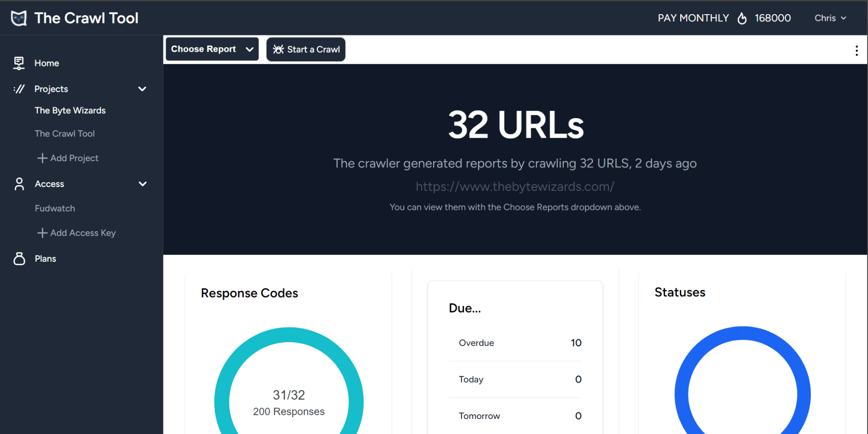
Task: Switch to The Crawl Tool project
Action: (x=65, y=133)
